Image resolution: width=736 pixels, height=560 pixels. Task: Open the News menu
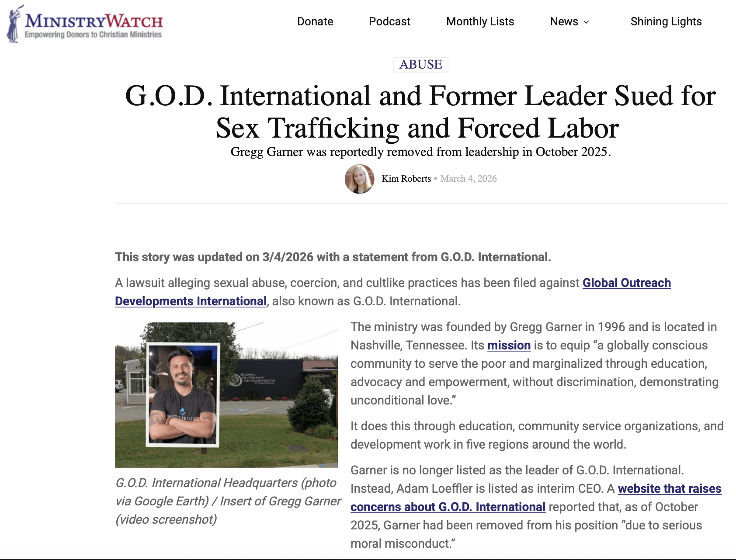point(564,21)
